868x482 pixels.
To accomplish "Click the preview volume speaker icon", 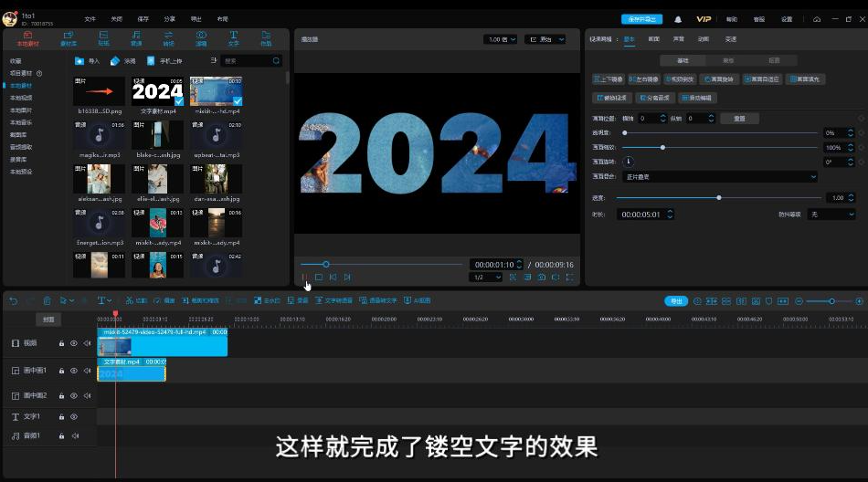I will pos(556,278).
